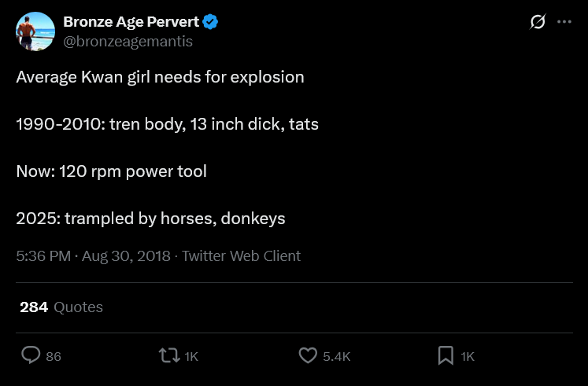
Task: Repost this tweet using the retweet icon
Action: [x=168, y=355]
